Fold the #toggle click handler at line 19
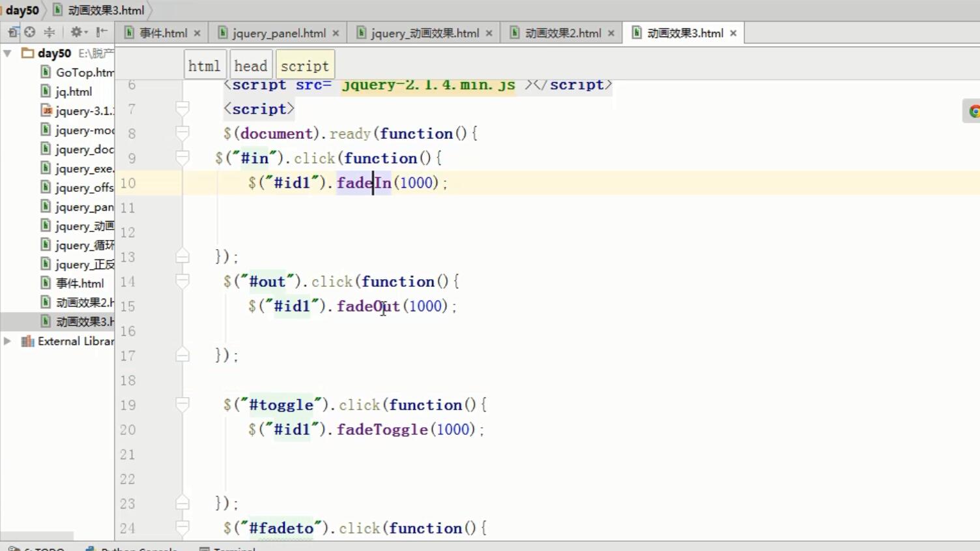The image size is (980, 551). click(182, 405)
